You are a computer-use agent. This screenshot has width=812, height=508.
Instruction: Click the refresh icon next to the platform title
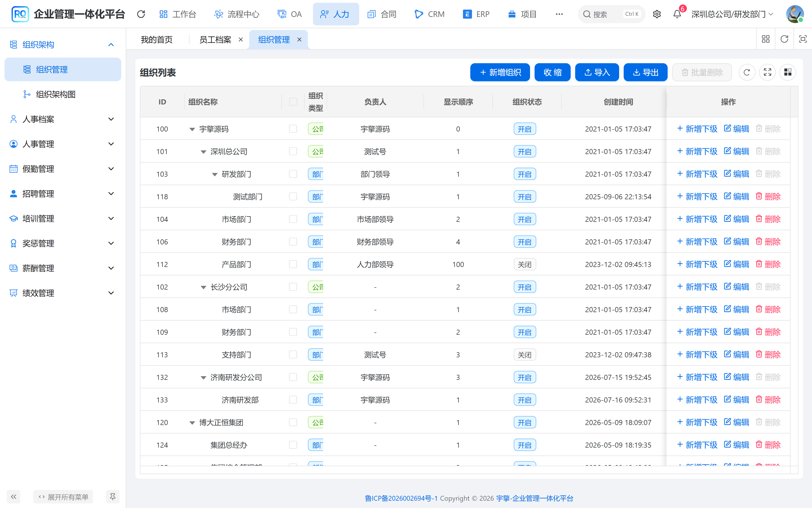141,14
